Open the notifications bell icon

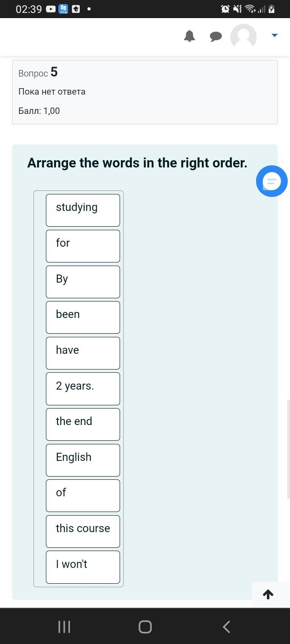coord(189,36)
